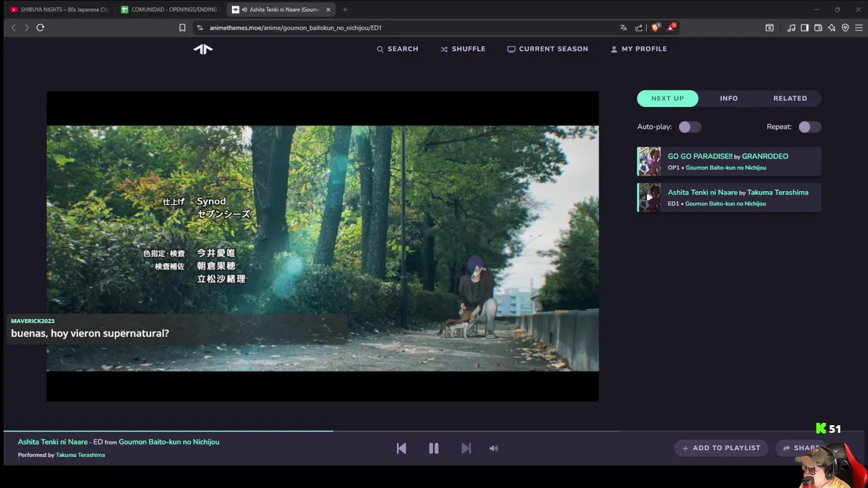Click the video player area
868x488 pixels.
[322, 247]
